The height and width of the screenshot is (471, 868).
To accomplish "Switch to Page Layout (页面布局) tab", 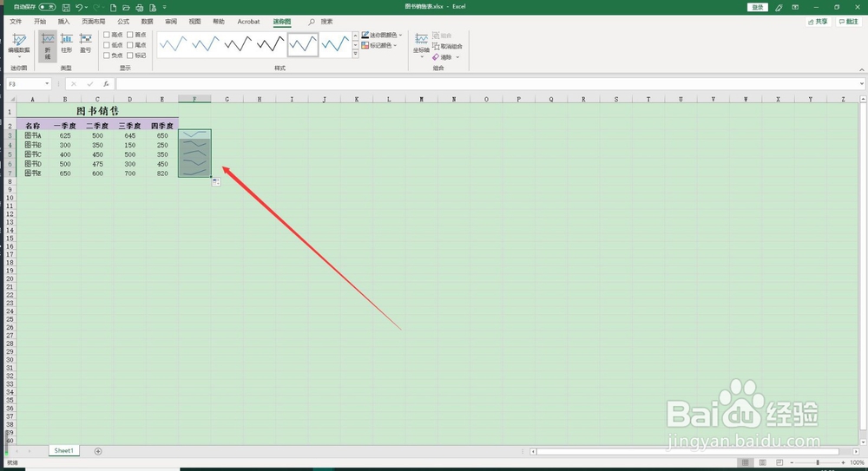I will tap(94, 22).
